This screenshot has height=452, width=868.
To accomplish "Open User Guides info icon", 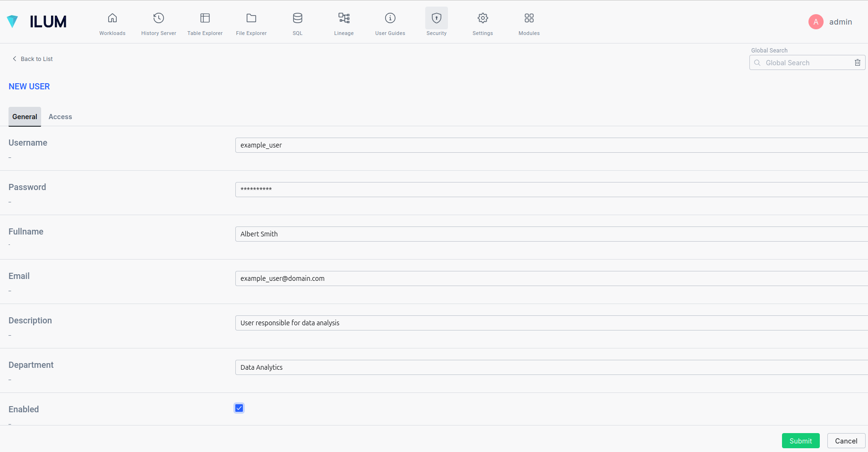I will click(390, 18).
